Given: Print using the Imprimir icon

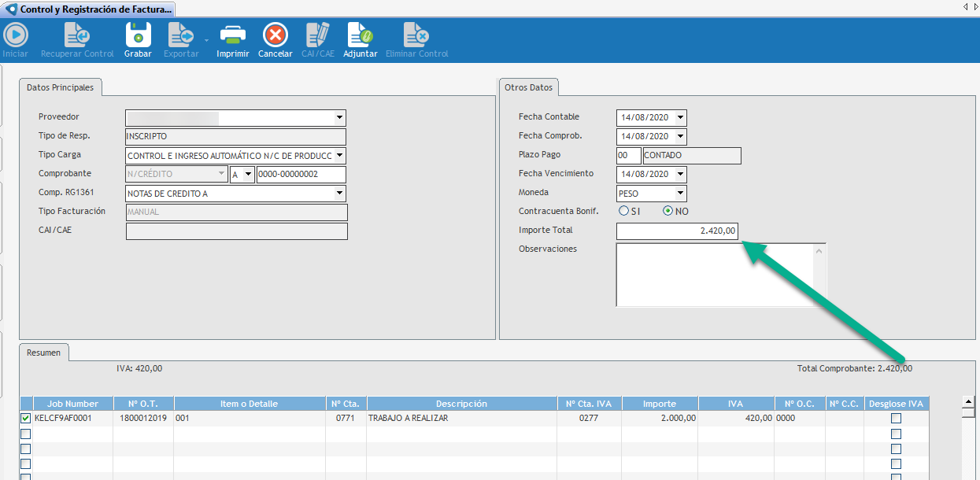Looking at the screenshot, I should click(233, 35).
